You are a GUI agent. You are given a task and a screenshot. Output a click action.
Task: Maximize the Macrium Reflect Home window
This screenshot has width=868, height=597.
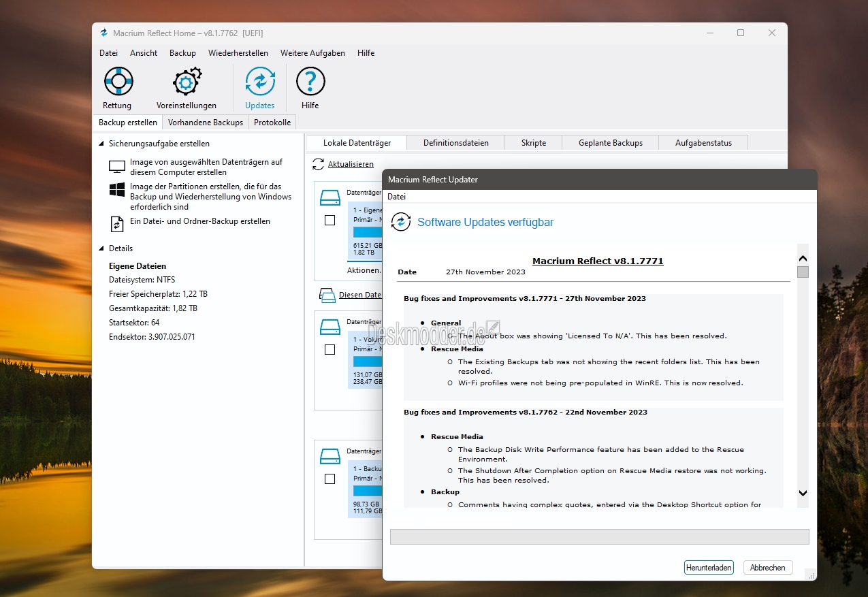[741, 33]
